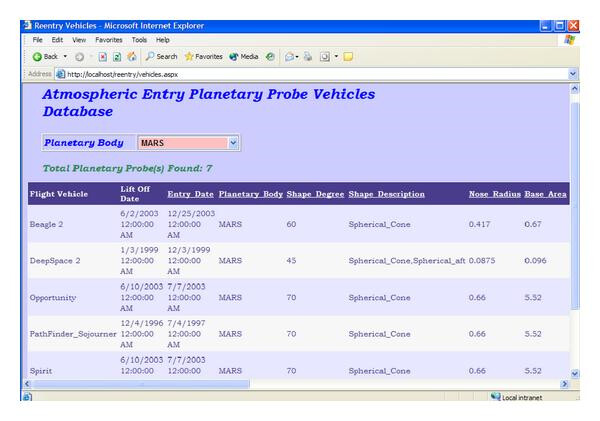Click the horizontal scrollbar thumb
The width and height of the screenshot is (600, 421).
141,384
